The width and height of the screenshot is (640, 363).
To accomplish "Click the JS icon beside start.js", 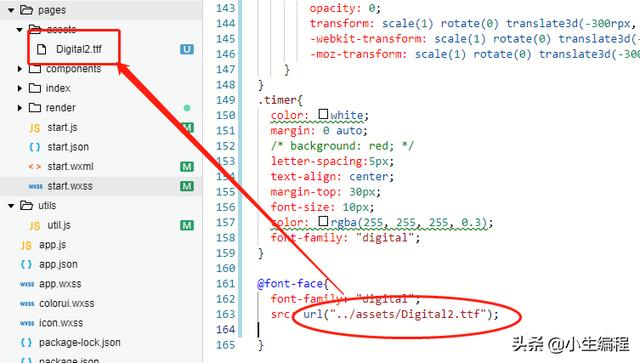I will 35,128.
